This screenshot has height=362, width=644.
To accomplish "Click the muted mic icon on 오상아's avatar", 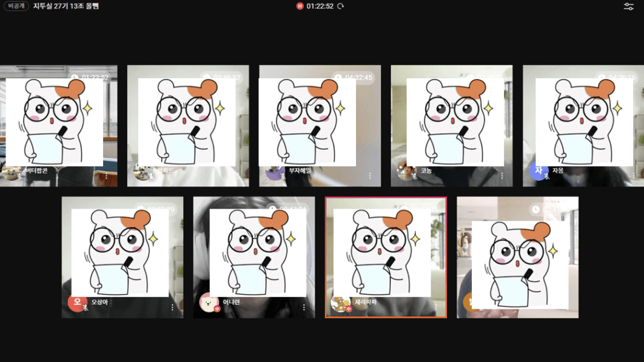I will pyautogui.click(x=86, y=308).
